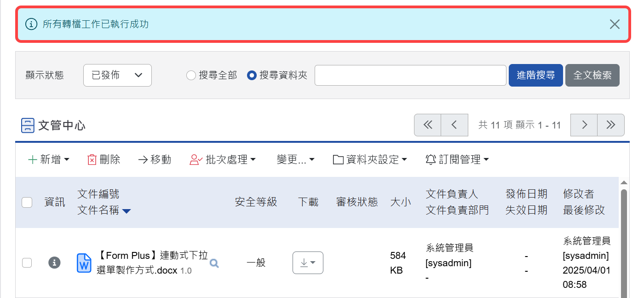Click the 文件負責部門 column header
This screenshot has width=644, height=298.
coord(457,210)
